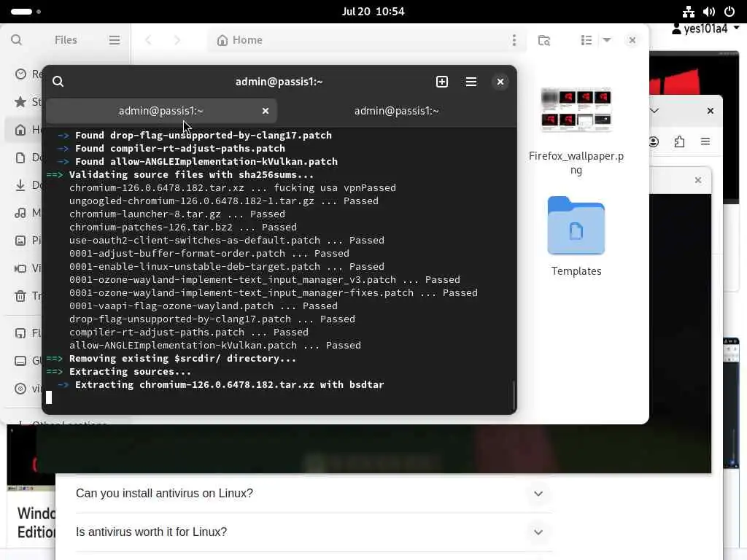The height and width of the screenshot is (560, 747).
Task: Click the compiler-rt-adjust-paths.patch Passed line
Action: coord(189,332)
